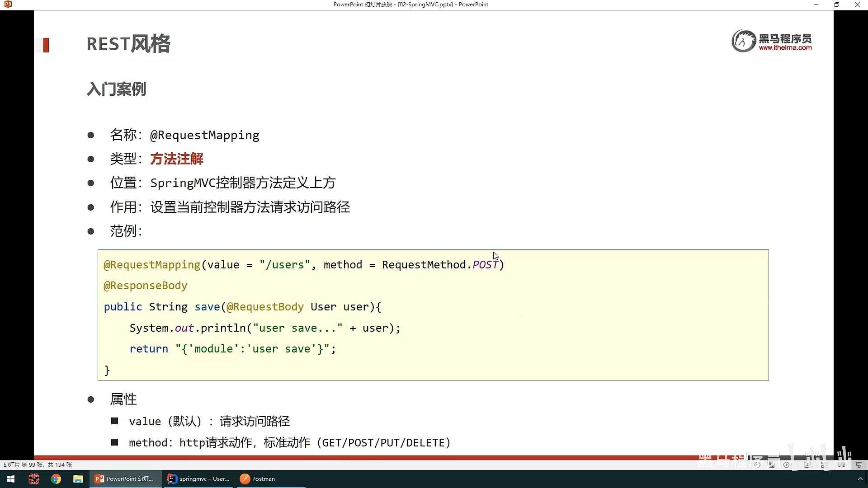The height and width of the screenshot is (488, 868).
Task: Open the slide list menu icon
Action: [772, 465]
